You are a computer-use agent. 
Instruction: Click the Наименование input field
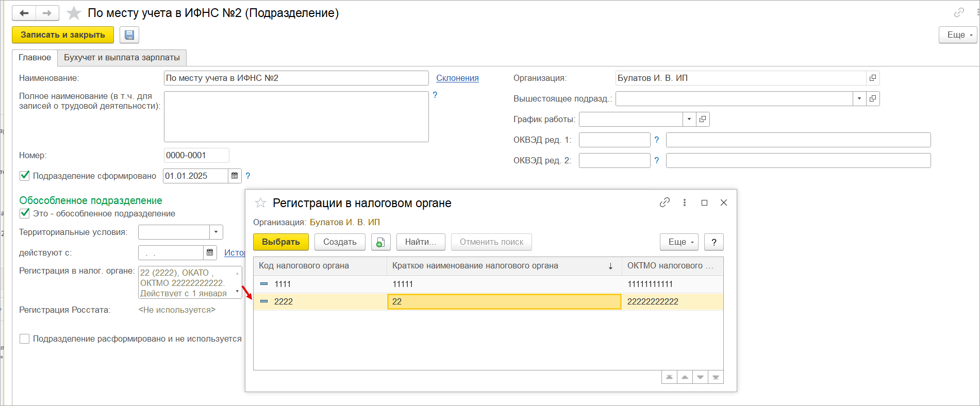pos(296,78)
